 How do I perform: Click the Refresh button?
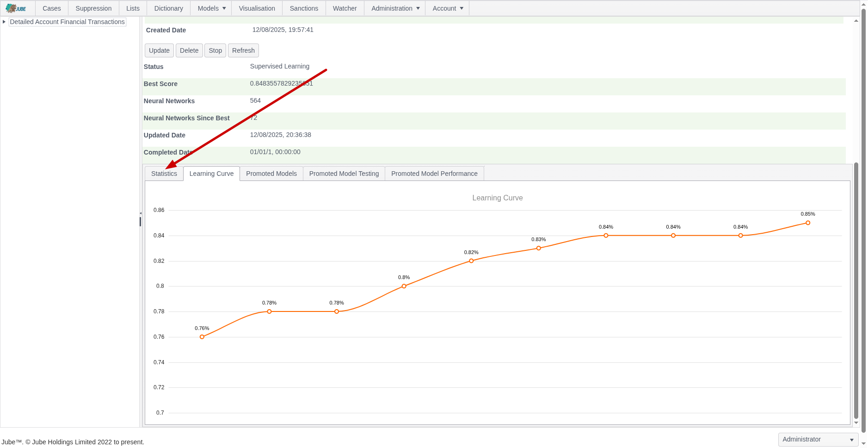[243, 50]
